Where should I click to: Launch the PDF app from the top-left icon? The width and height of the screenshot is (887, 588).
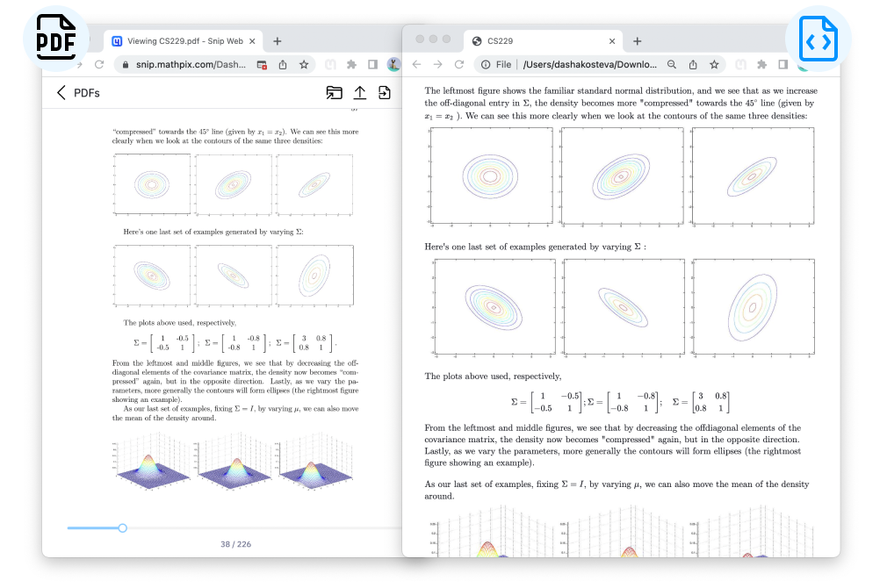(x=54, y=39)
